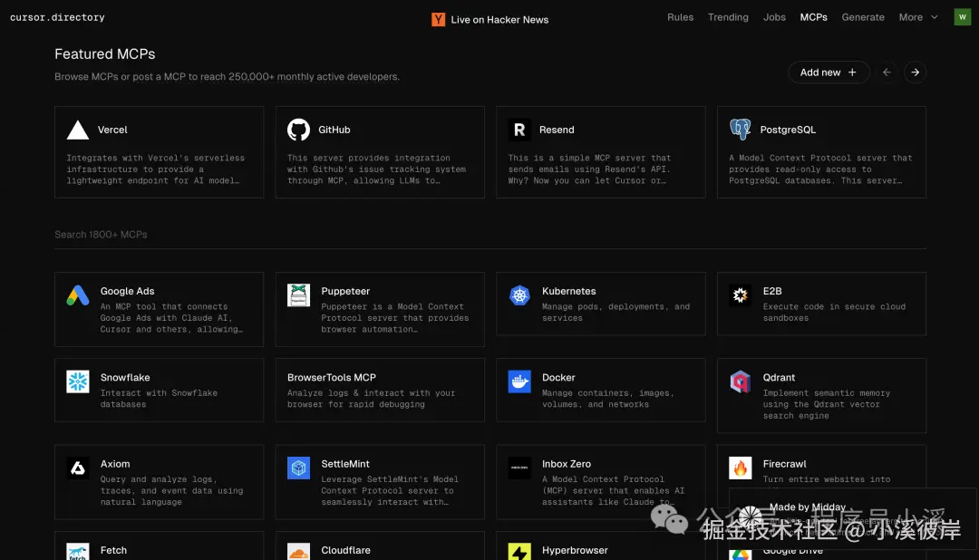Click the Cloudflare logo icon
979x560 pixels.
point(298,551)
